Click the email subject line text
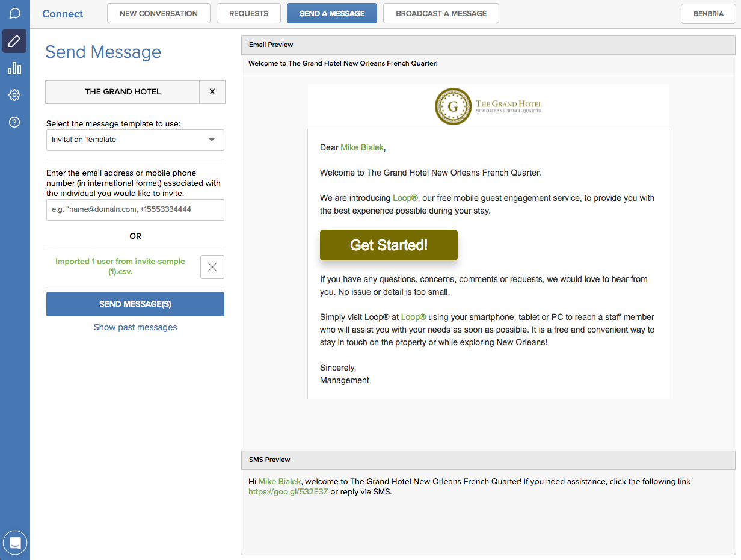The height and width of the screenshot is (560, 741). pos(343,63)
